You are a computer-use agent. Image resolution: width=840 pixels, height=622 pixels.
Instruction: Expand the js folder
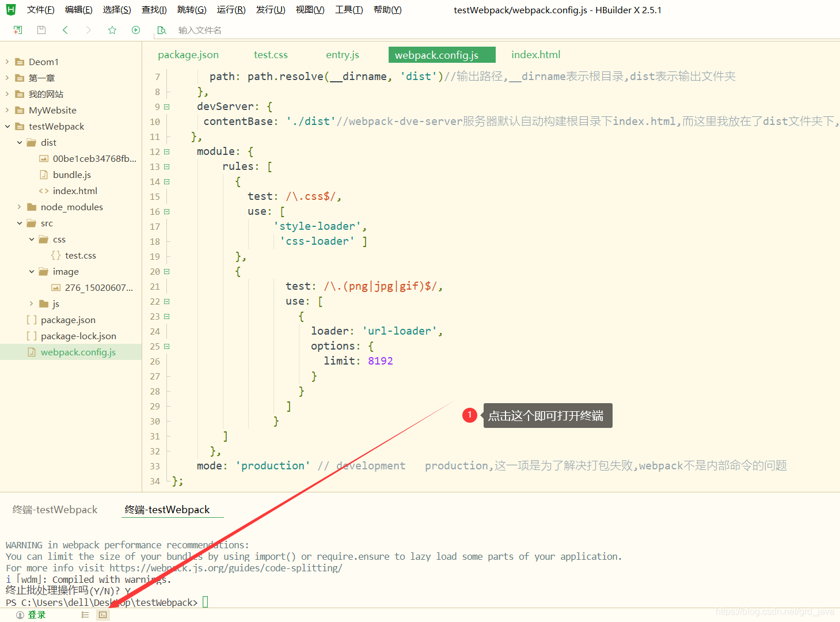coord(31,304)
